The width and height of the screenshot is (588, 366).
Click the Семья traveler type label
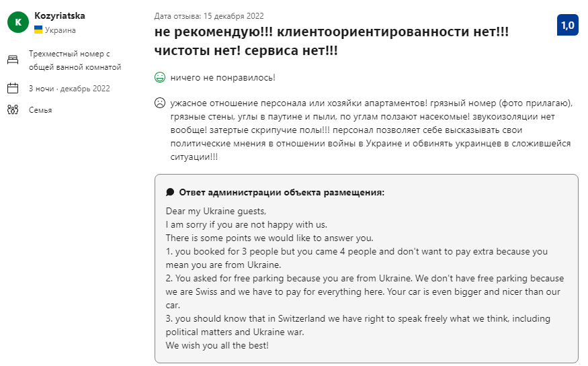[40, 110]
